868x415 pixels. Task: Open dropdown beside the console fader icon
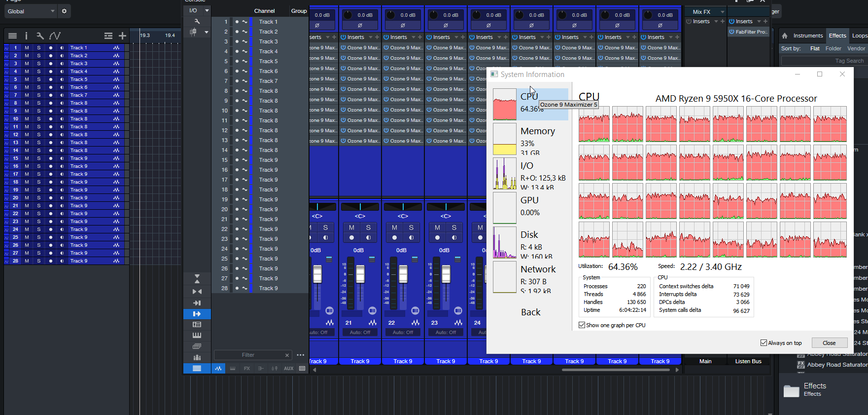(207, 32)
